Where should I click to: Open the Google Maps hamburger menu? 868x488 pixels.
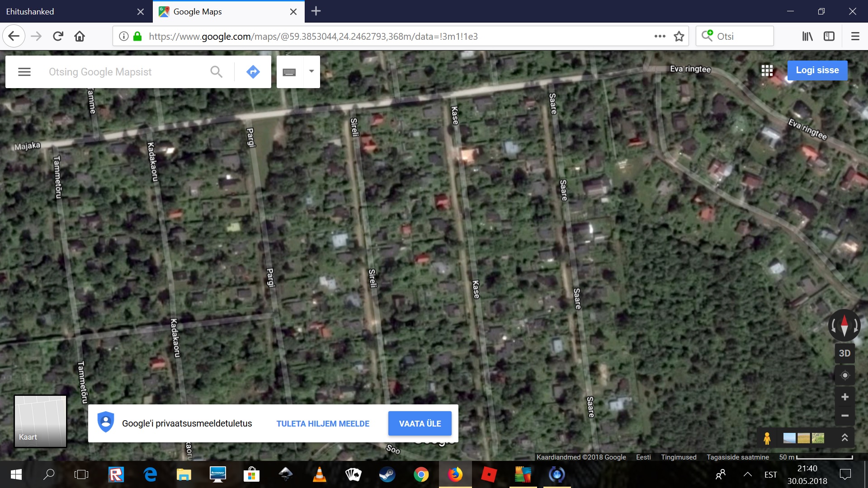click(x=24, y=72)
